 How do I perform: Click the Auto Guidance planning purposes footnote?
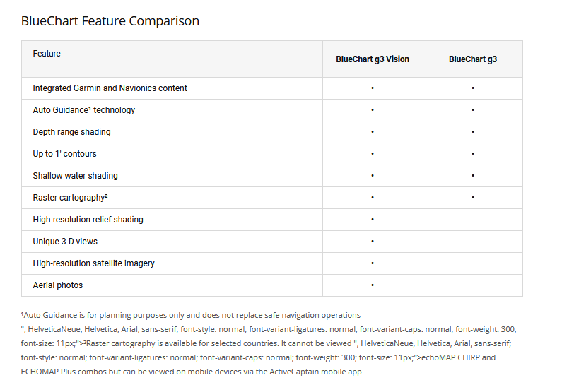(191, 315)
